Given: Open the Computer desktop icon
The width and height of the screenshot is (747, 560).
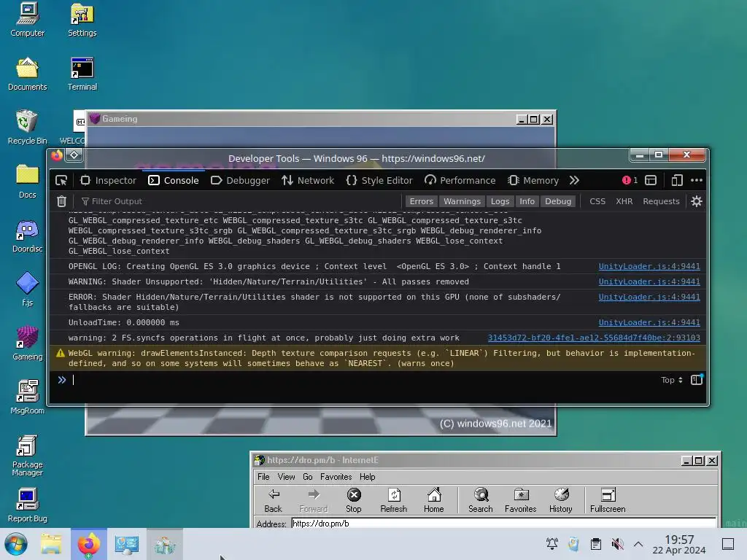Looking at the screenshot, I should pyautogui.click(x=27, y=20).
